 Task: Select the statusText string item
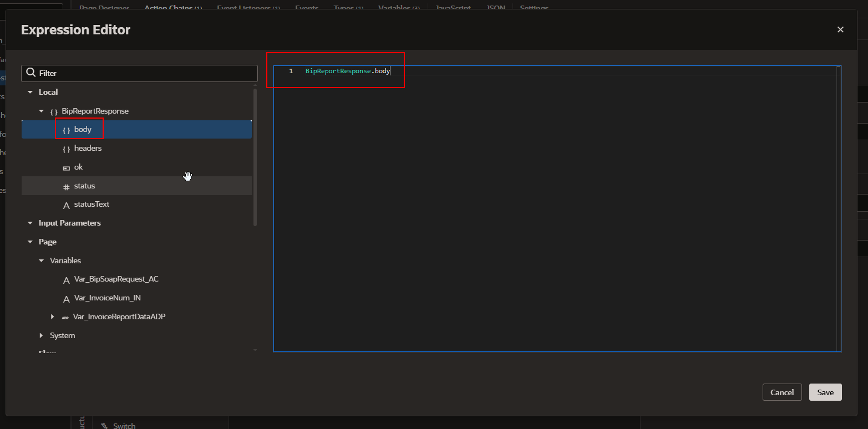click(136, 205)
